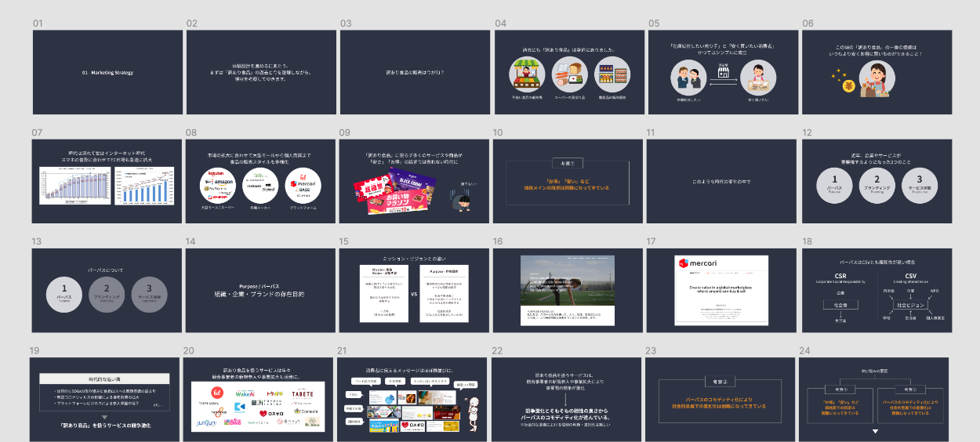Open slide 13 with the highlighted first circle
This screenshot has width=980, height=442.
[107, 290]
